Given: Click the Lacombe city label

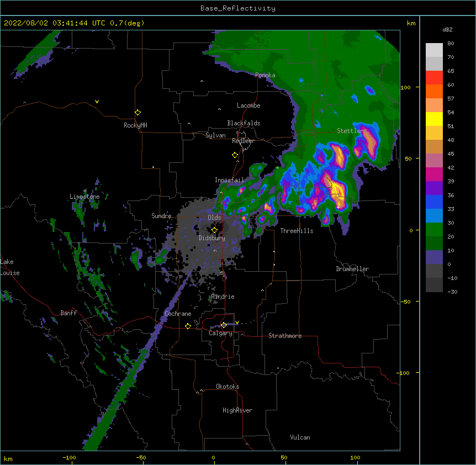Looking at the screenshot, I should pos(248,105).
